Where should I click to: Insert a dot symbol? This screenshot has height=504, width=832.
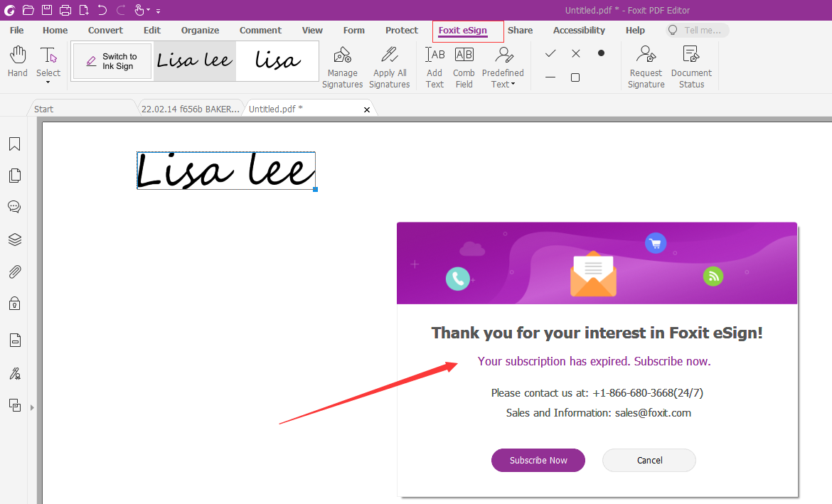[601, 53]
